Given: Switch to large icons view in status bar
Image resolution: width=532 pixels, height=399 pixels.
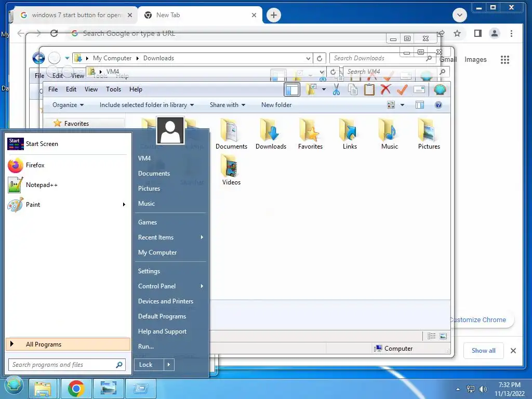Looking at the screenshot, I should 443,336.
